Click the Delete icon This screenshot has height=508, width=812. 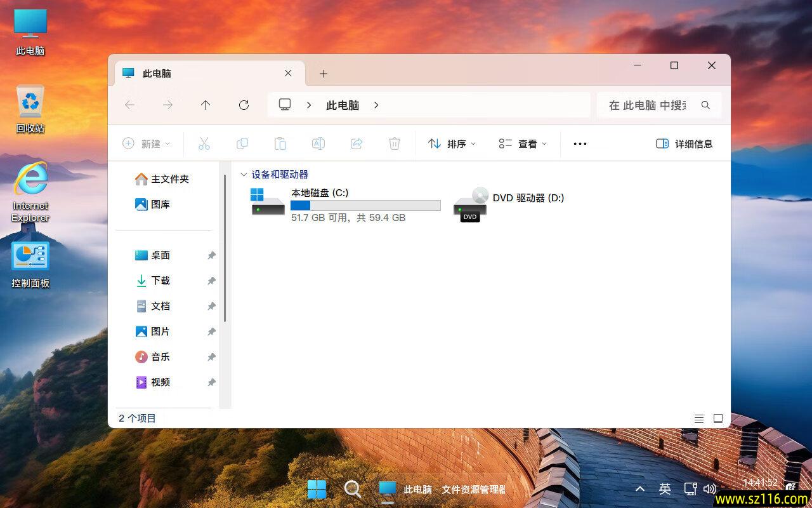point(395,144)
